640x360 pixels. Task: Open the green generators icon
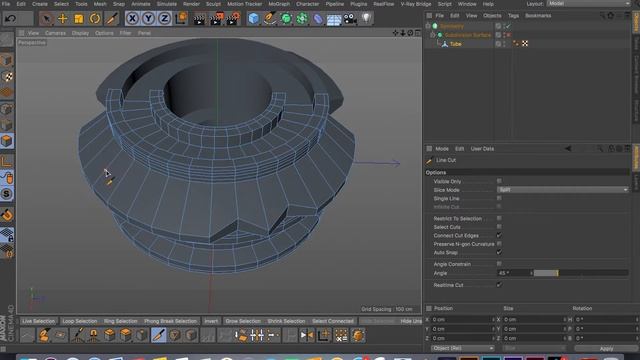click(286, 18)
